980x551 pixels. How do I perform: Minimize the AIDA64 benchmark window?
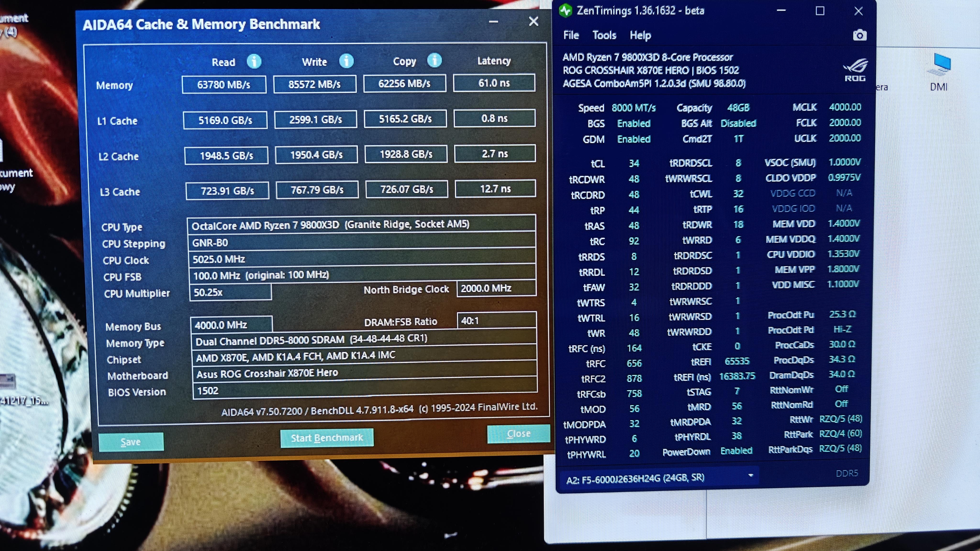tap(493, 22)
